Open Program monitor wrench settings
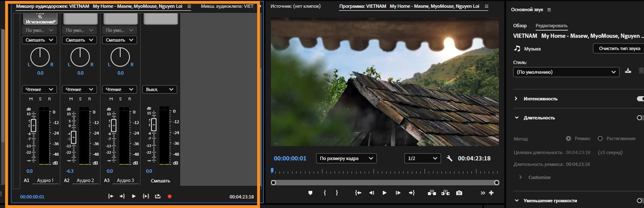The height and width of the screenshot is (208, 644). coord(449,158)
